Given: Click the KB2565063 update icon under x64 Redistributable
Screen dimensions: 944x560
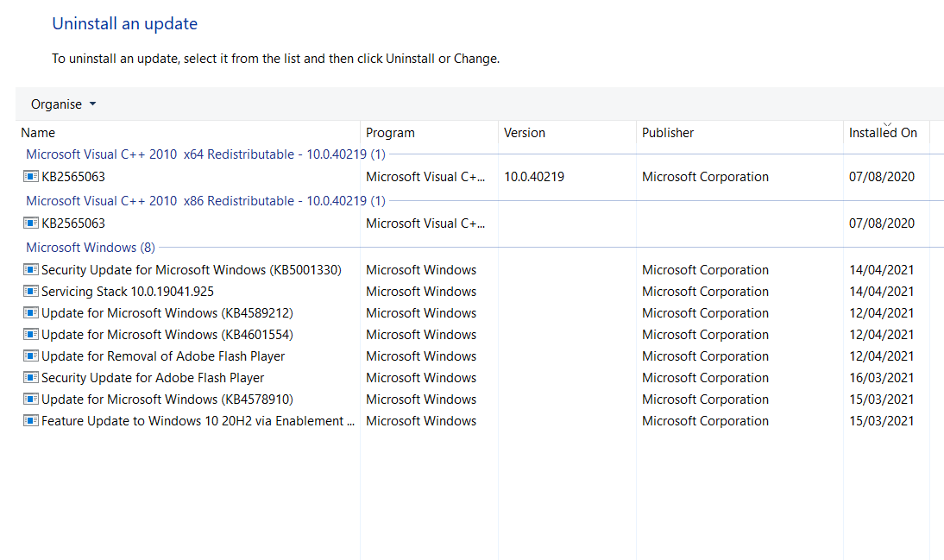Looking at the screenshot, I should pos(32,177).
